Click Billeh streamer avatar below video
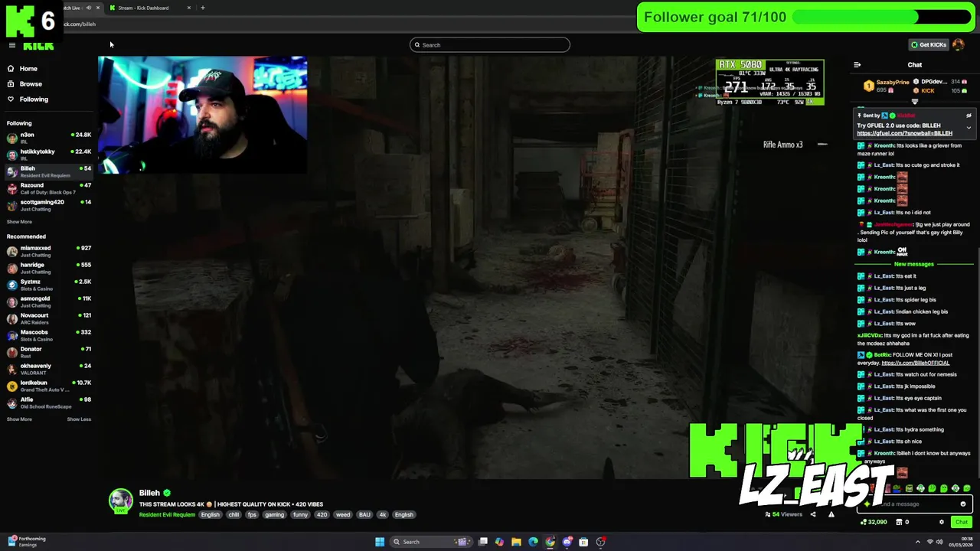The image size is (980, 551). (120, 500)
